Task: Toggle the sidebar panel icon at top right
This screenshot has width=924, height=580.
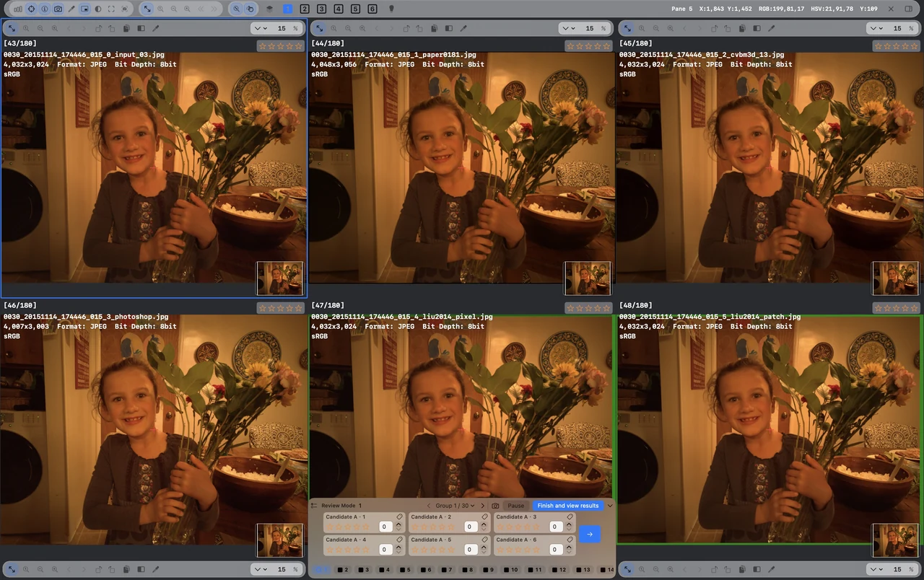Action: pyautogui.click(x=909, y=9)
